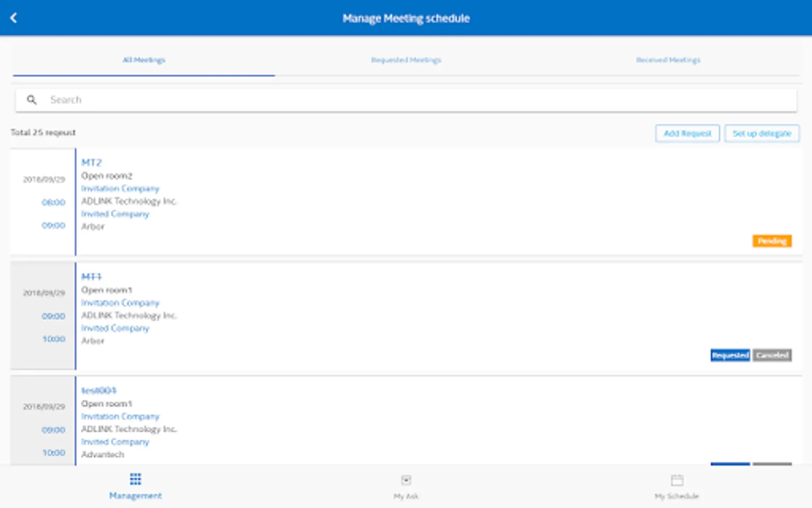Screen dimensions: 812x508
Task: Open the test004 meeting title link
Action: tap(99, 391)
